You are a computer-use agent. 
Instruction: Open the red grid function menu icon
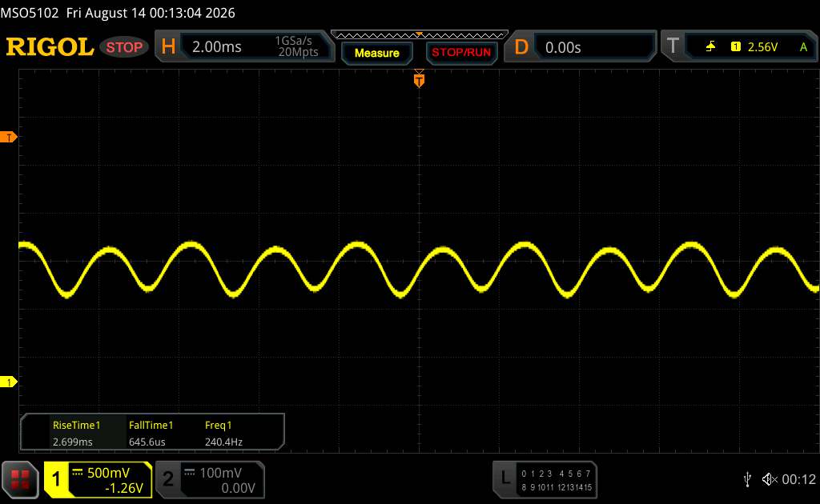20,479
